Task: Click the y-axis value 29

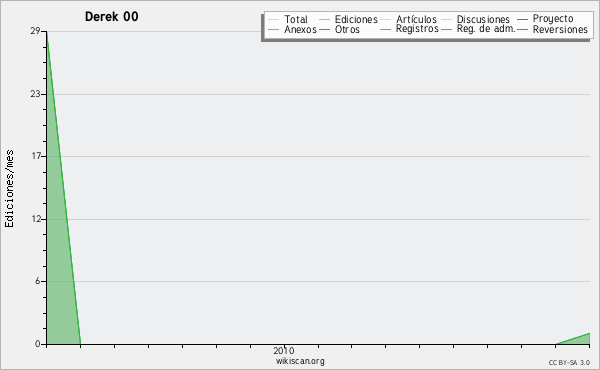Action: (36, 31)
